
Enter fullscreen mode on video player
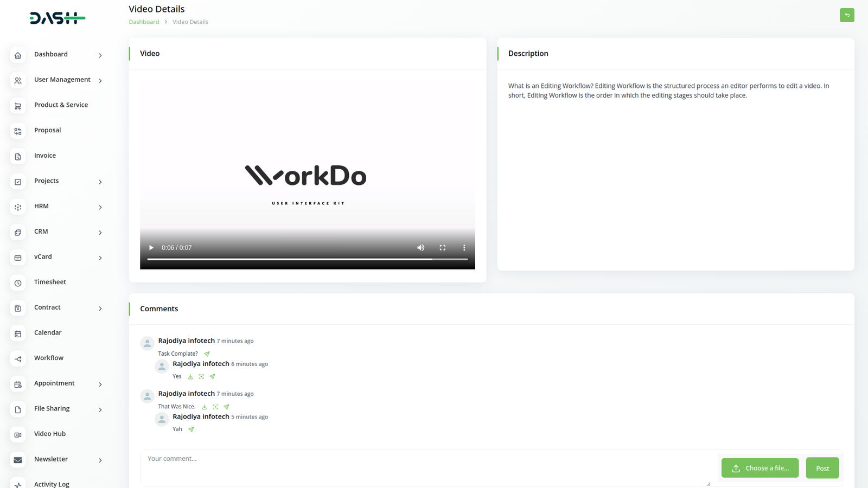pos(443,248)
